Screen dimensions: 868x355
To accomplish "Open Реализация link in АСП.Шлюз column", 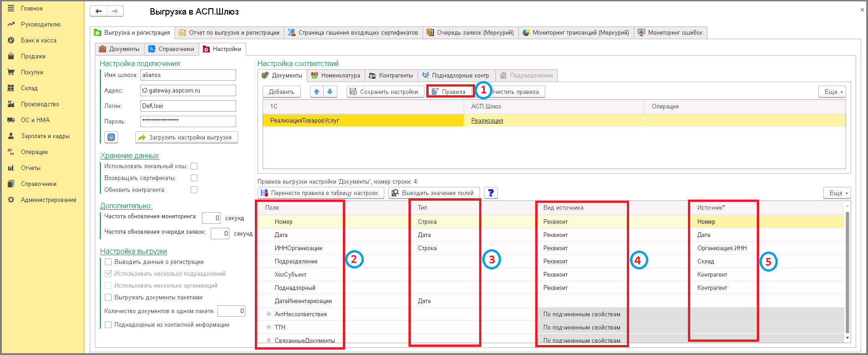I will click(487, 120).
